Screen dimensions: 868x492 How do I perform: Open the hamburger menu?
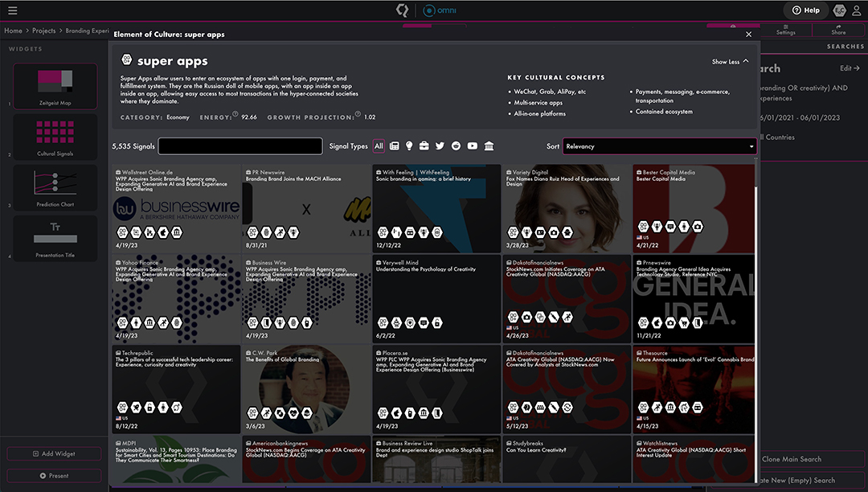12,10
